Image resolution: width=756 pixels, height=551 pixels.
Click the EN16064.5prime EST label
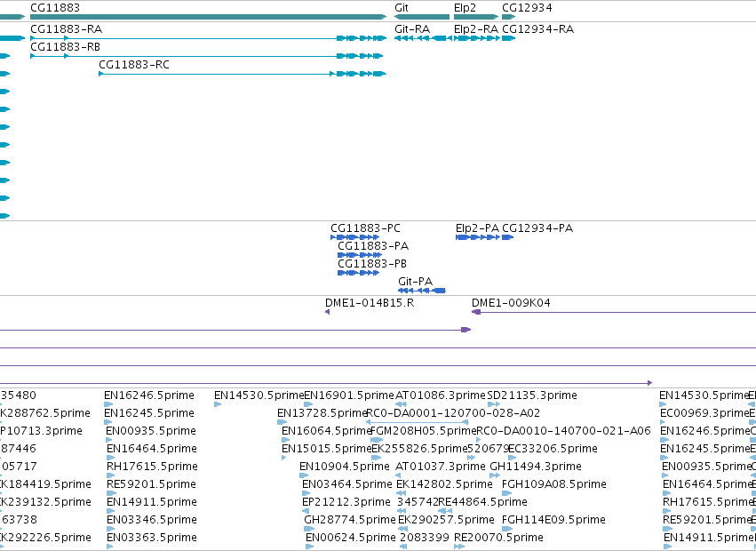point(326,431)
